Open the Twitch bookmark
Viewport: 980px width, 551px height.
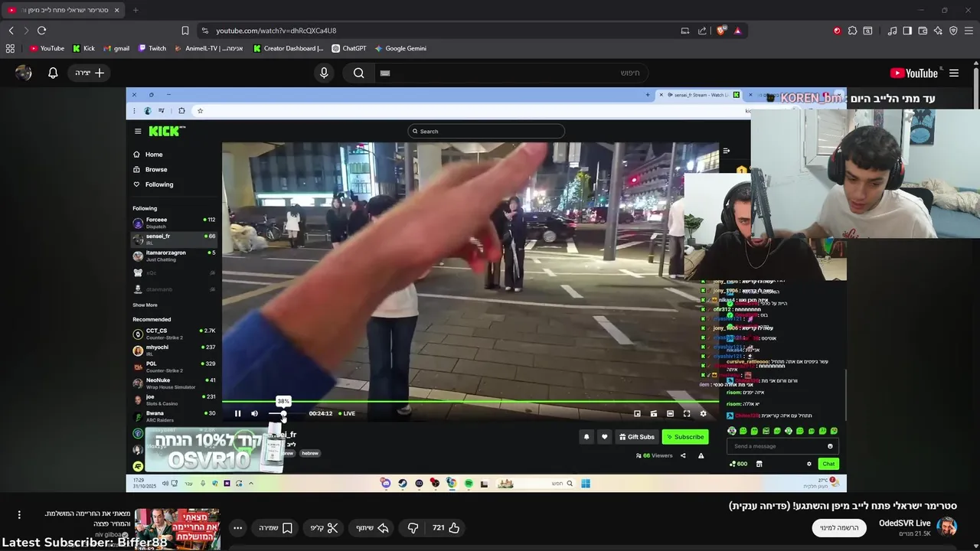[x=152, y=48]
